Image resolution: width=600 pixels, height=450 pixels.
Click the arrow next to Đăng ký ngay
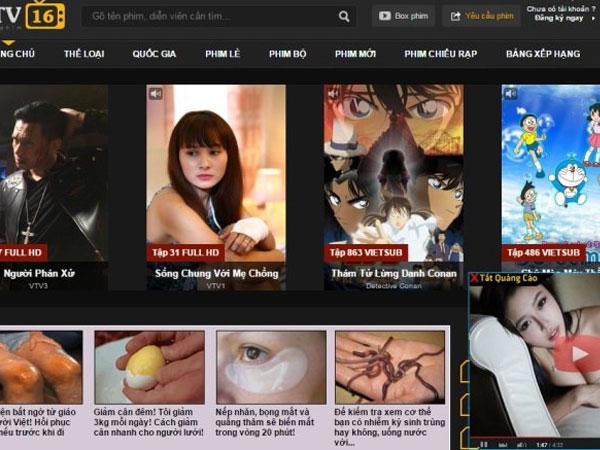pyautogui.click(x=593, y=18)
